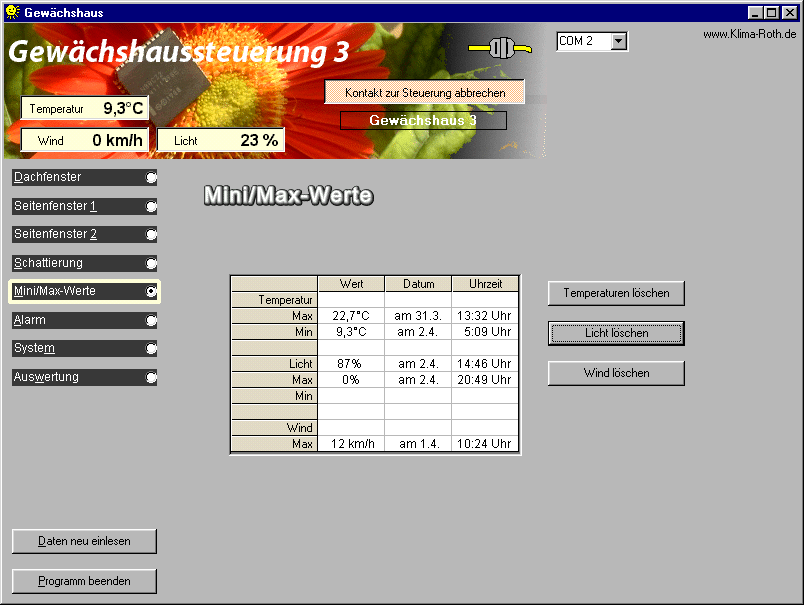Open the COM 2 port dropdown arrow
This screenshot has height=605, width=804.
click(619, 41)
